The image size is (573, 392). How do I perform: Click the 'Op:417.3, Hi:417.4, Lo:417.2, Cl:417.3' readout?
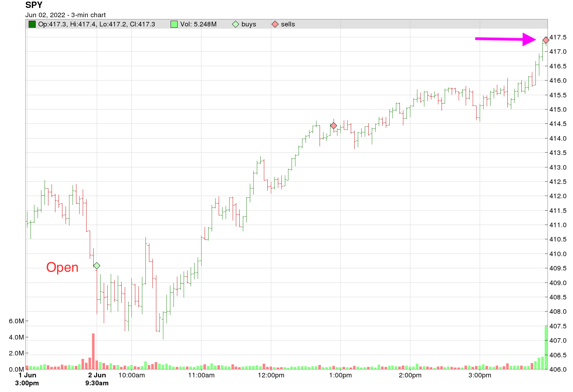point(96,24)
